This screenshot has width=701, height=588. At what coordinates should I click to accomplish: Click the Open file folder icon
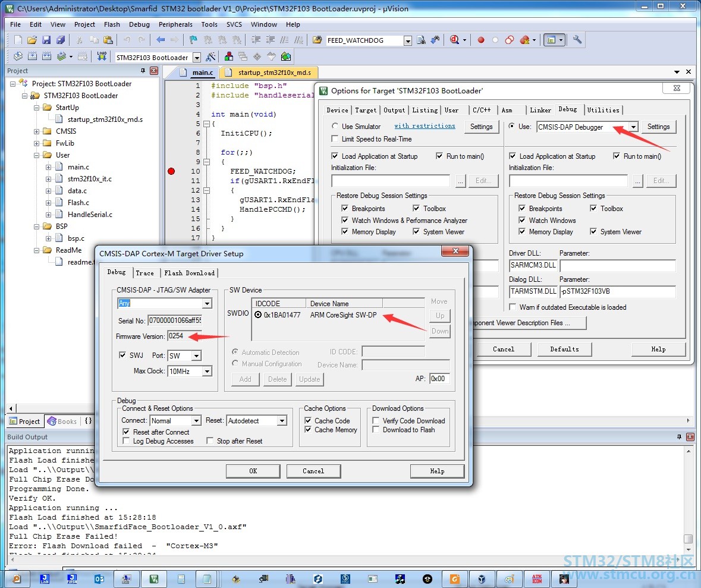point(32,40)
